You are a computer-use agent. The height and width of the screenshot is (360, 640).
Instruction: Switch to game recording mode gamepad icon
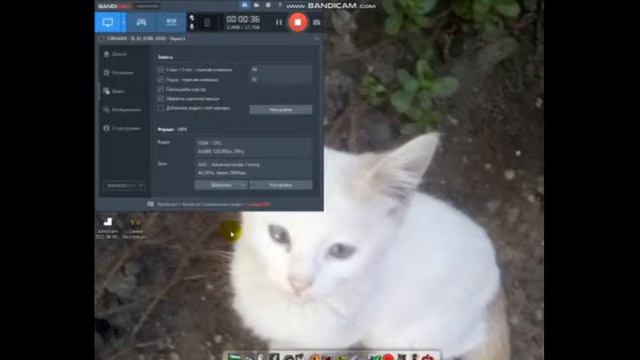click(141, 22)
